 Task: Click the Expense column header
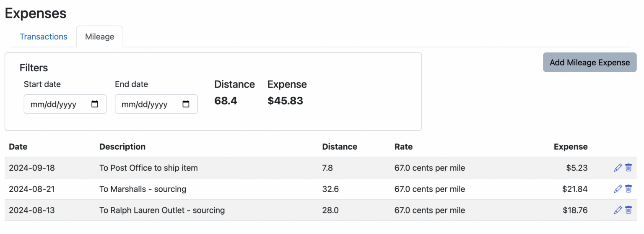(x=570, y=147)
